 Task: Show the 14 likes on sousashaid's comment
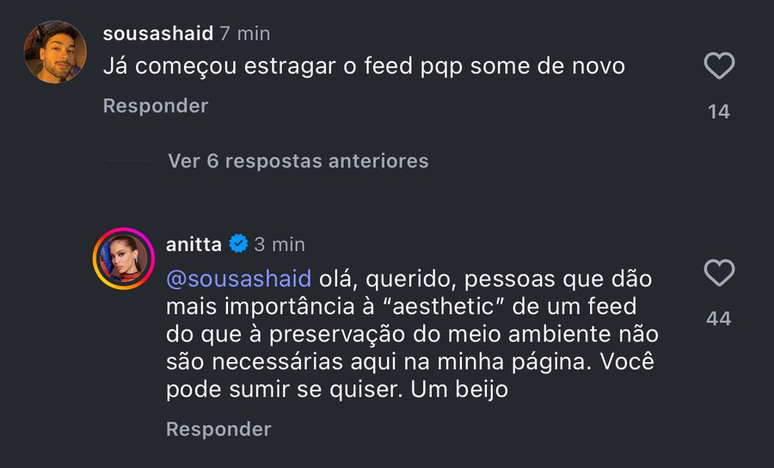point(719,112)
